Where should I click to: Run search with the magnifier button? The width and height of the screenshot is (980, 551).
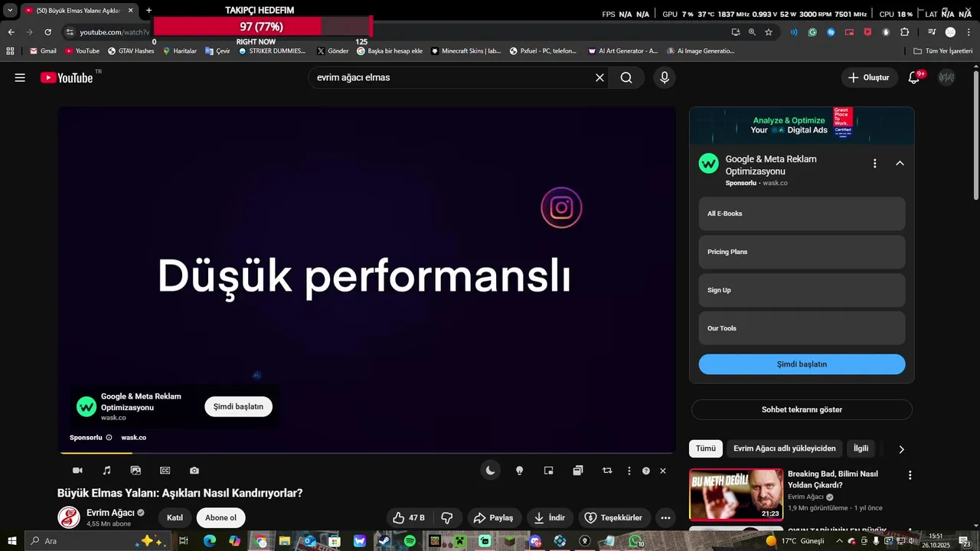(x=626, y=77)
